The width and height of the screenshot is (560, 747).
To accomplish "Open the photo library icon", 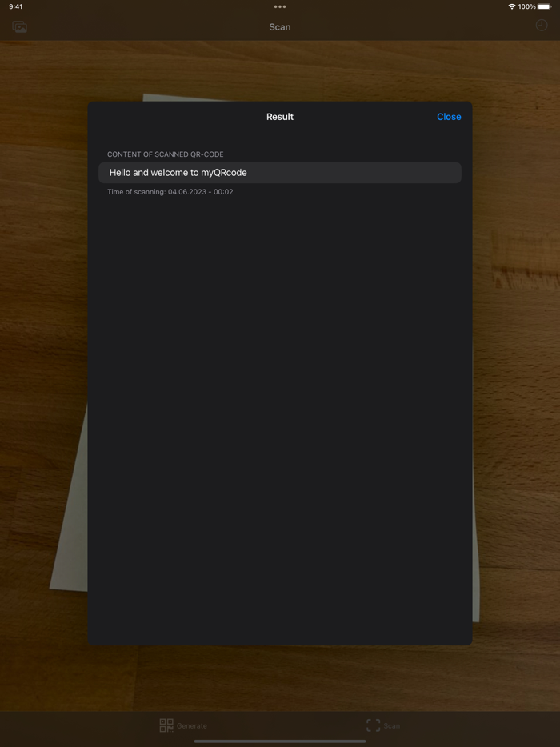I will click(19, 27).
